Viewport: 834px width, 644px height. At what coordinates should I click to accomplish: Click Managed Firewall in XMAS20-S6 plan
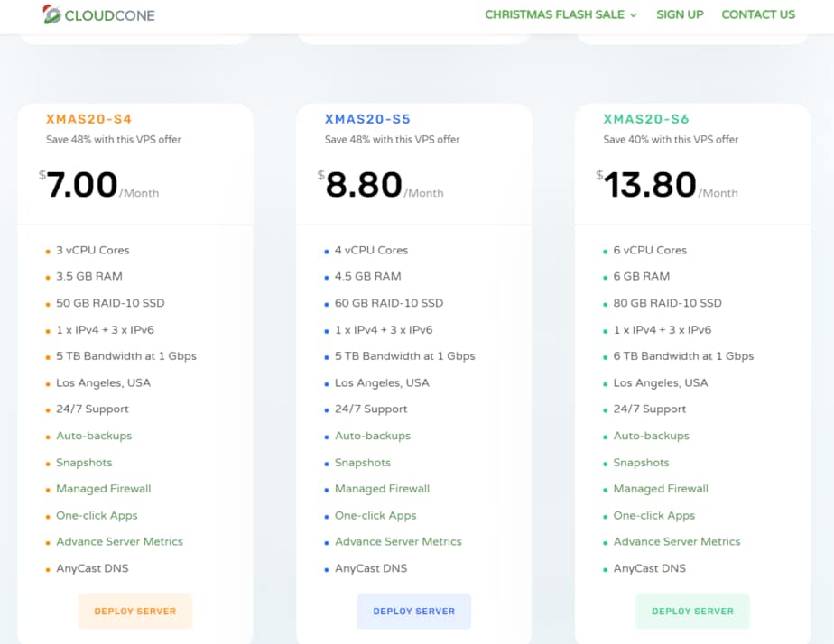661,489
